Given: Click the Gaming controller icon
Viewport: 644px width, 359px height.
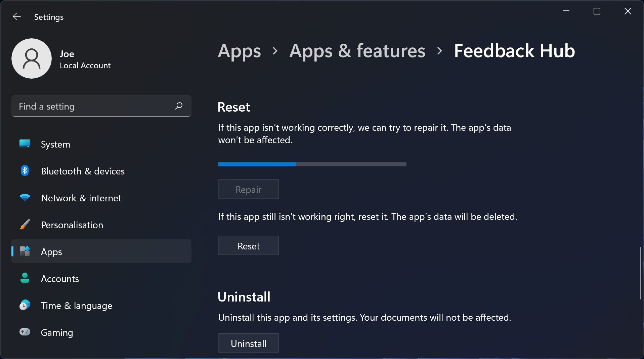Looking at the screenshot, I should click(25, 332).
